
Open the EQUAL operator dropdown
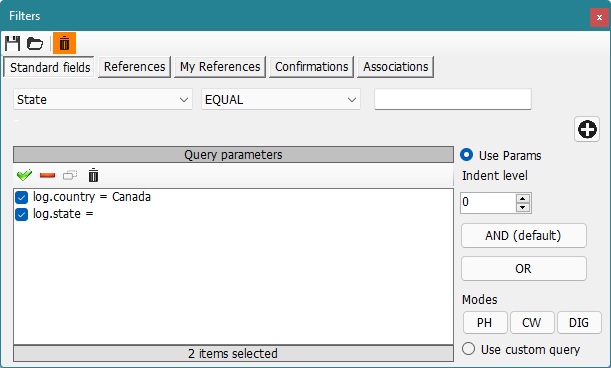tap(281, 99)
